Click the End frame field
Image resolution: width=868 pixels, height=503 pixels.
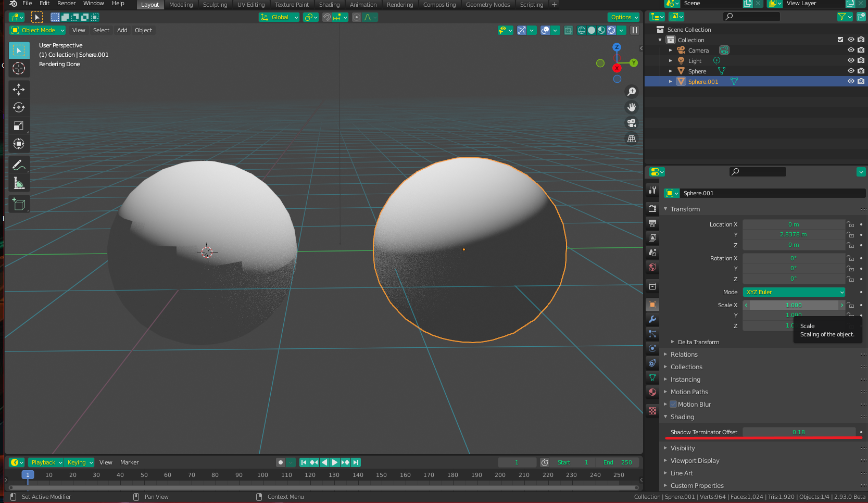(x=618, y=462)
